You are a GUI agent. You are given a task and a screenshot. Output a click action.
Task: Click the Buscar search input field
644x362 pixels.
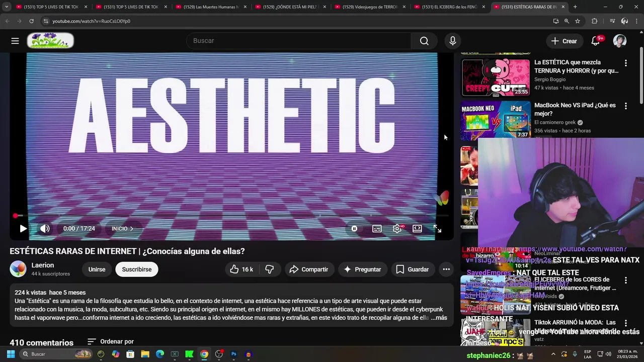(298, 41)
